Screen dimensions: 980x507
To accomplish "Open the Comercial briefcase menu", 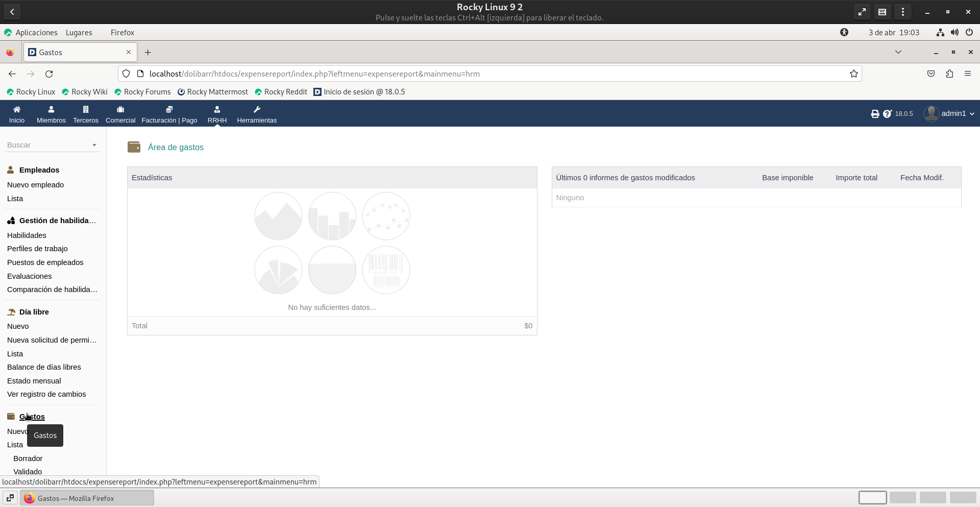I will pyautogui.click(x=120, y=110).
